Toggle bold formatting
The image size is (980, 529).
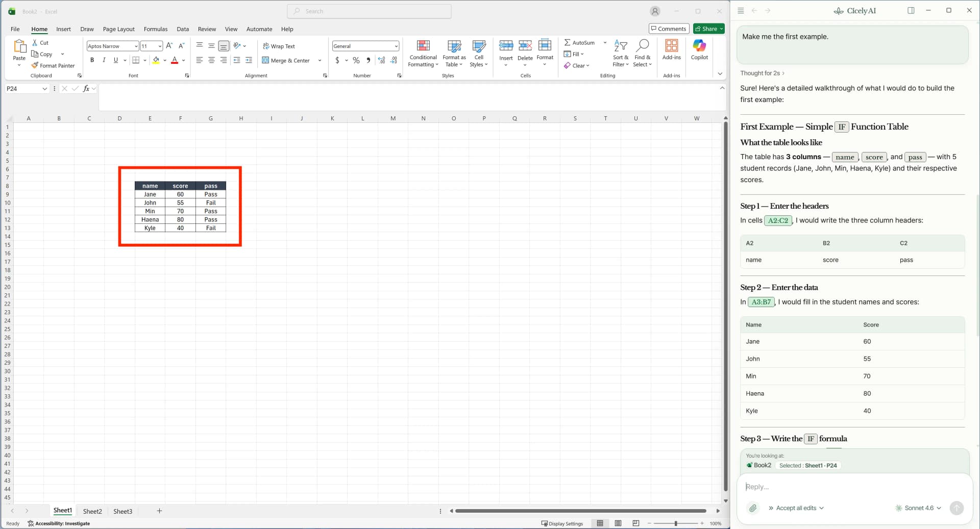(x=92, y=60)
